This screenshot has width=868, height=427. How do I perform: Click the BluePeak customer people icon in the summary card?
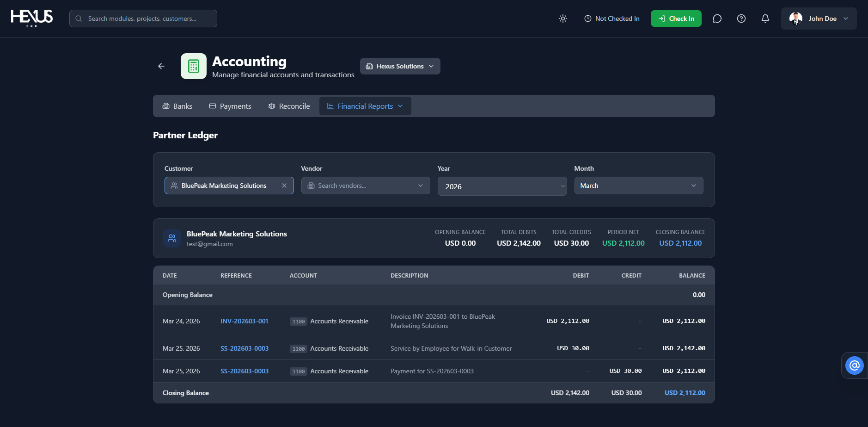tap(172, 238)
